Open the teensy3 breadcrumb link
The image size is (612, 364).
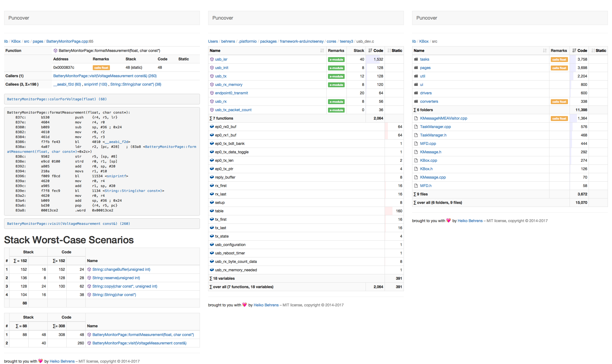click(346, 41)
